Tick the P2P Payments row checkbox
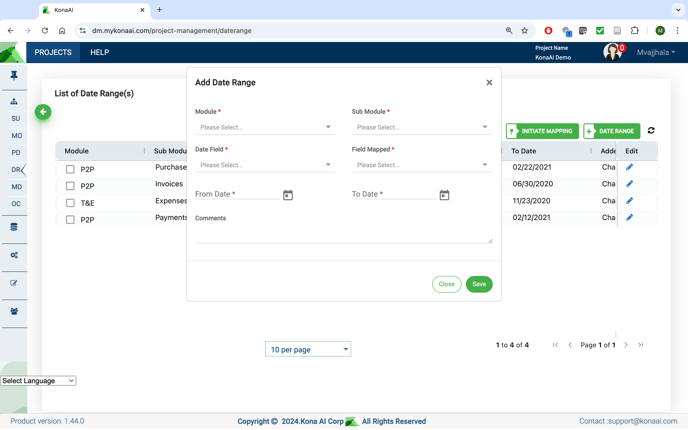 point(70,220)
